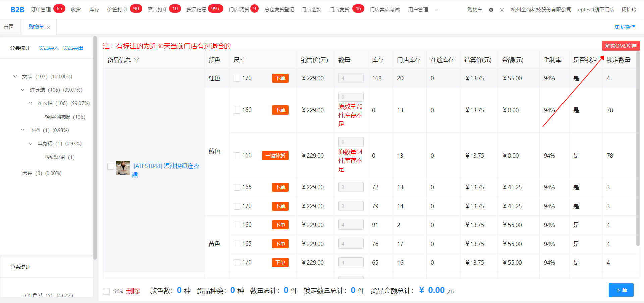Open the 价签打印 menu item
This screenshot has width=644, height=303.
[x=117, y=10]
